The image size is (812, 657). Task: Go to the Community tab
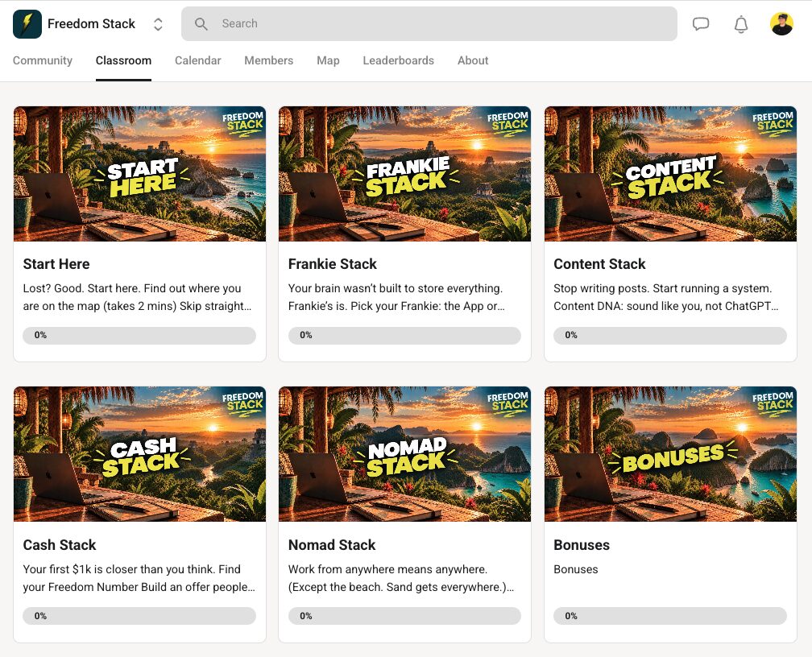[43, 60]
